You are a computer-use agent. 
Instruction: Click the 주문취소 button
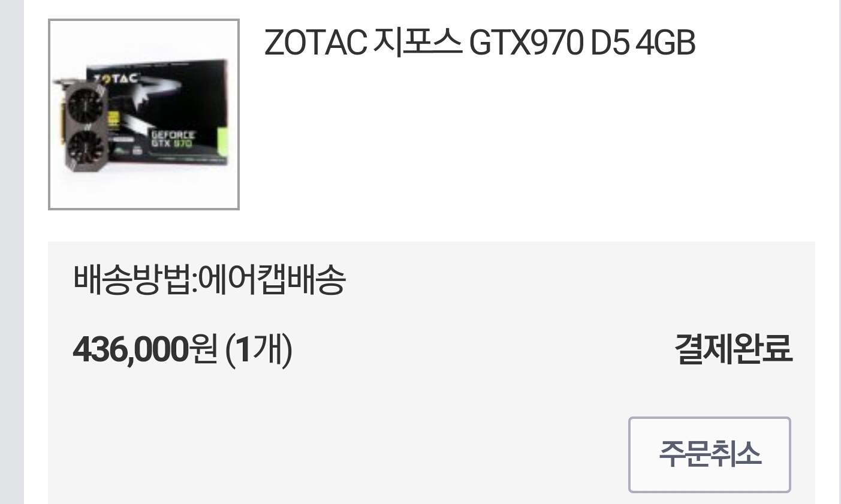pyautogui.click(x=710, y=455)
